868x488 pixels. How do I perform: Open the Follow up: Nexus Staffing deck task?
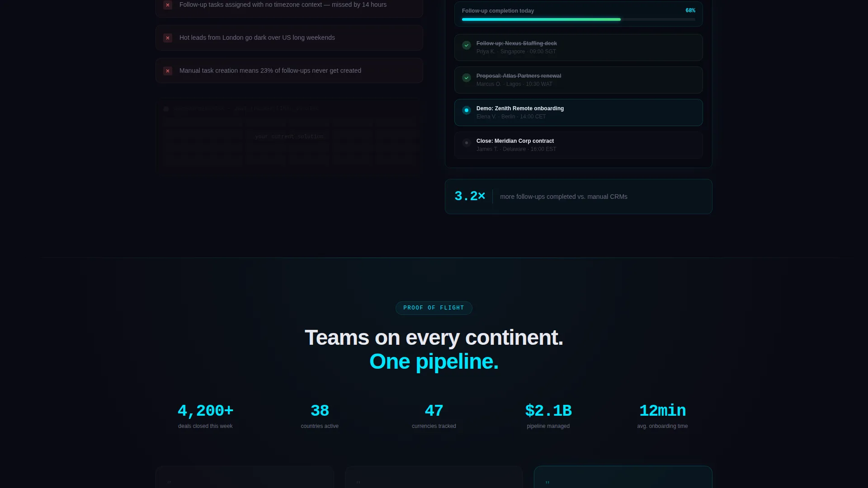(579, 47)
